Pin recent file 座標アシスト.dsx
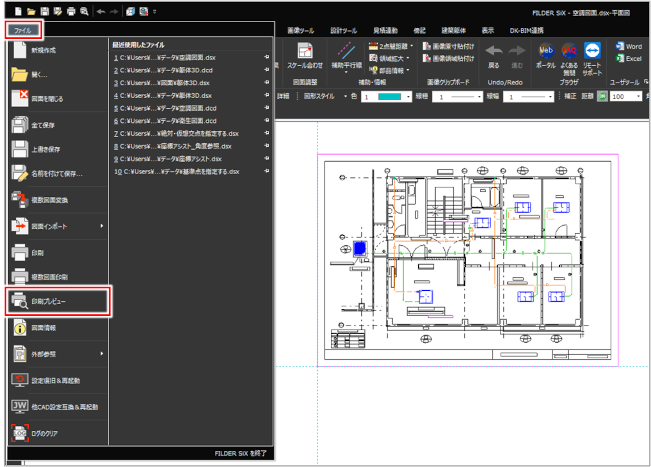The image size is (651, 467). (x=266, y=158)
